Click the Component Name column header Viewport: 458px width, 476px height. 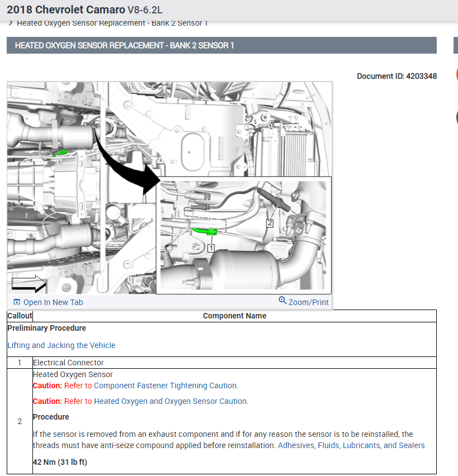point(234,316)
